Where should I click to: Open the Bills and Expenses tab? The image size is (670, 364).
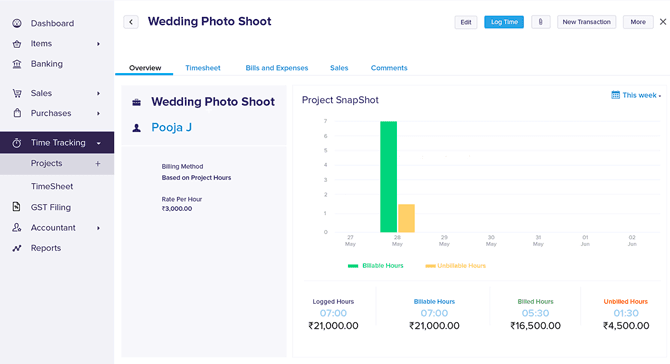(x=276, y=68)
